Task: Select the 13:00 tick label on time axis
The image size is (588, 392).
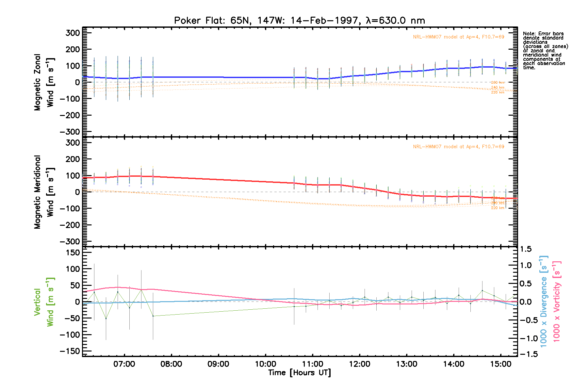Action: click(406, 364)
